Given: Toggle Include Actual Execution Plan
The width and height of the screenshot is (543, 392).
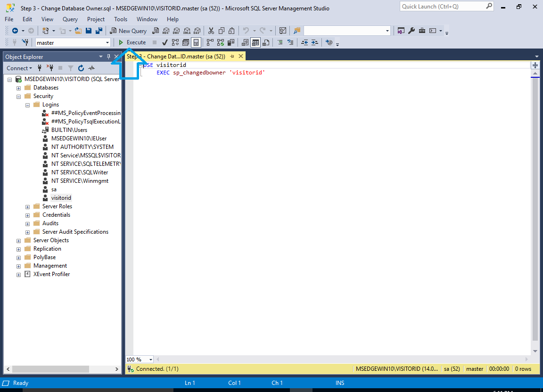Looking at the screenshot, I should click(209, 42).
